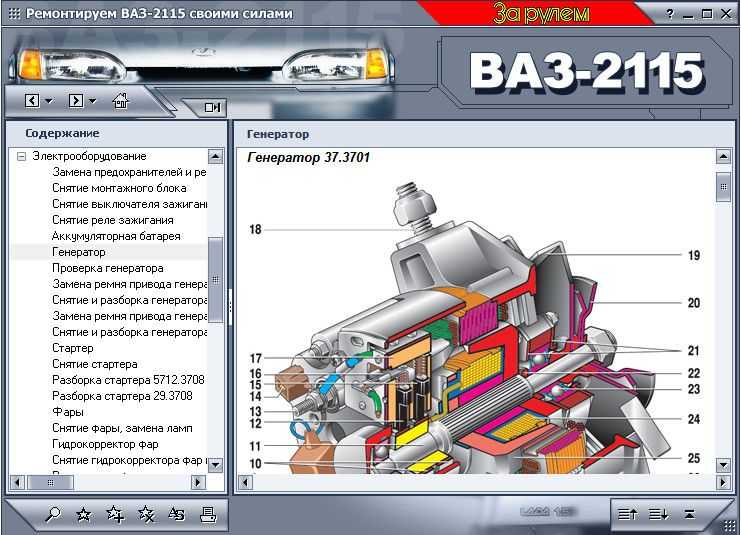Click the Содержание panel header
Screen dimensions: 741x535
62,133
